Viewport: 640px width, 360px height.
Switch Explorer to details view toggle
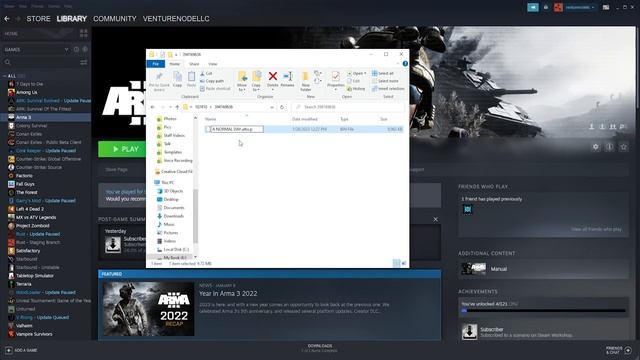pos(396,264)
